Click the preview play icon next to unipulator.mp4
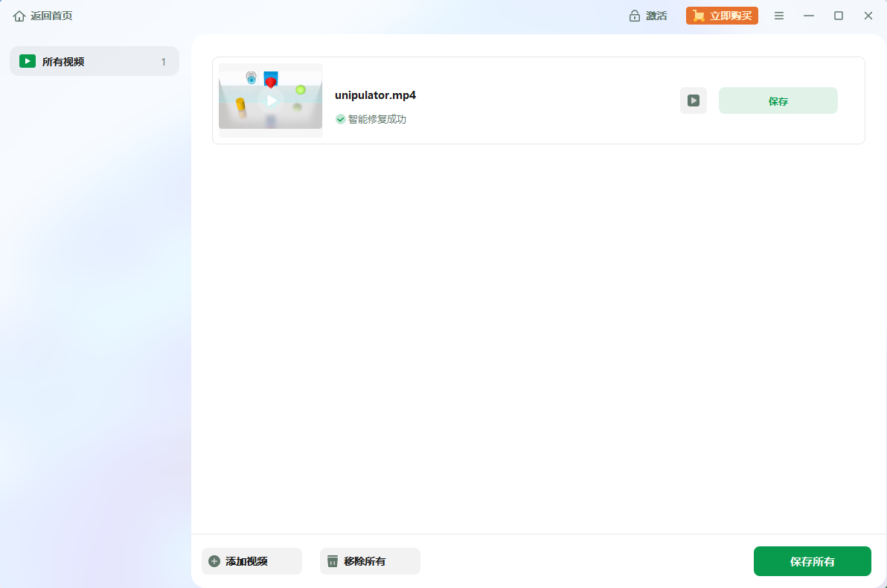 (693, 100)
